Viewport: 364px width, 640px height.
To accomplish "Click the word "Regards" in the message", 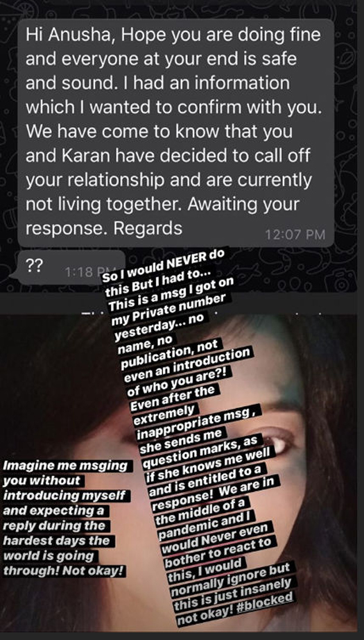I will coord(148,228).
